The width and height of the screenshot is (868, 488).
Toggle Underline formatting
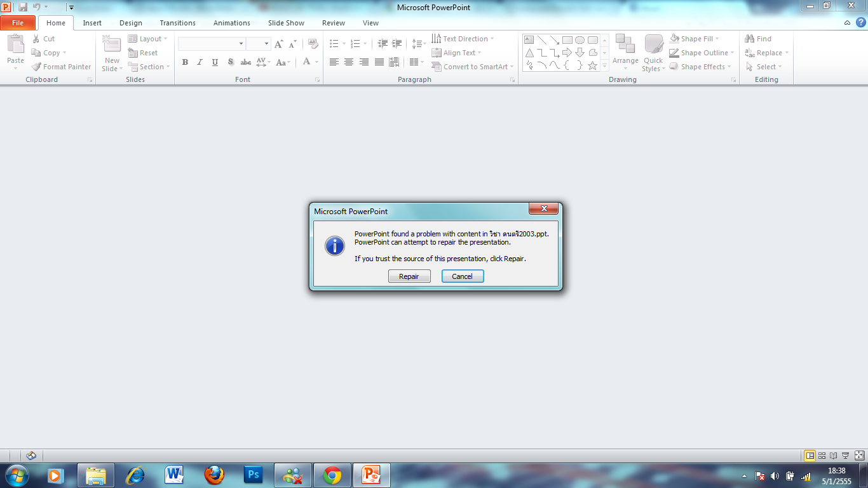click(x=215, y=62)
